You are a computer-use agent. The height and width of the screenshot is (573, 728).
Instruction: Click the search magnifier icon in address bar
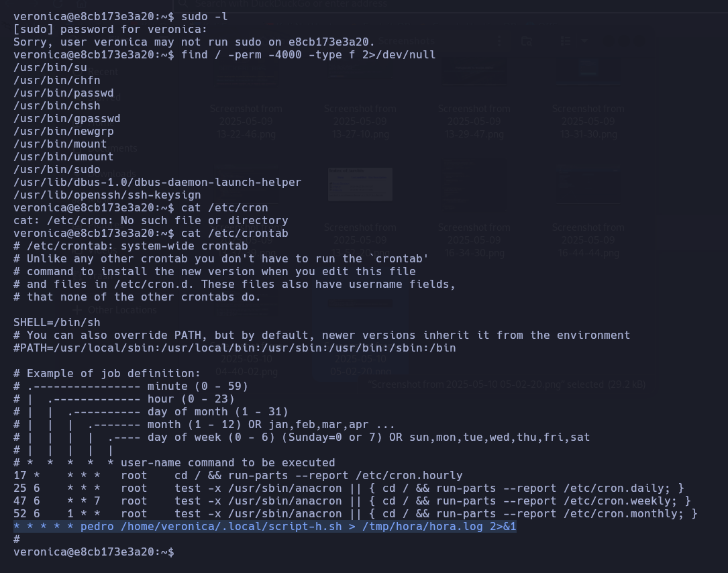coord(184,4)
